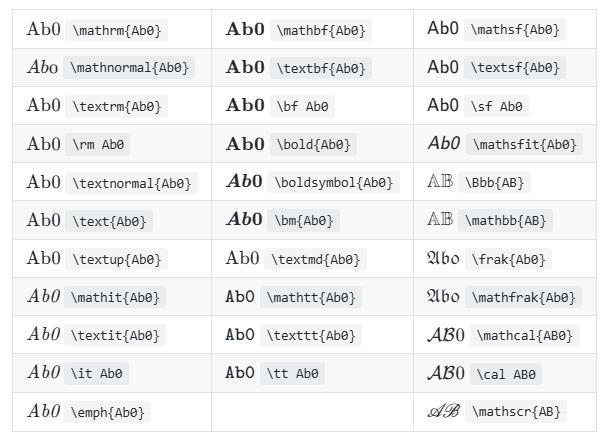Click the \textbf{Ab0} code label
Screen dimensions: 609x438
click(x=321, y=68)
